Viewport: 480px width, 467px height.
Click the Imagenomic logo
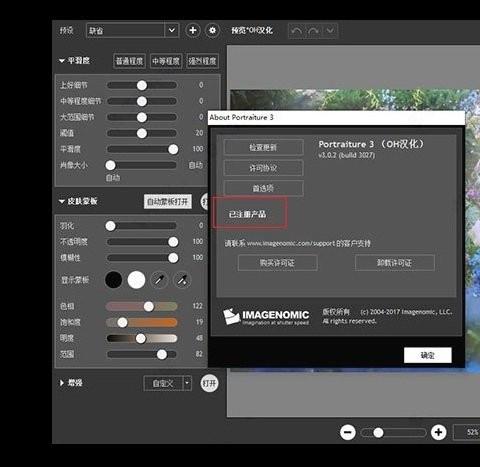click(266, 316)
